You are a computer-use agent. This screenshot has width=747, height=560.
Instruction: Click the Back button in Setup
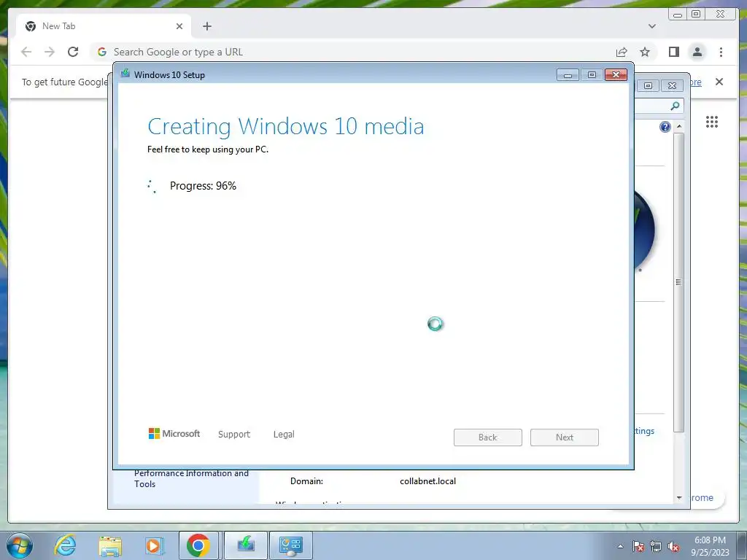(488, 437)
